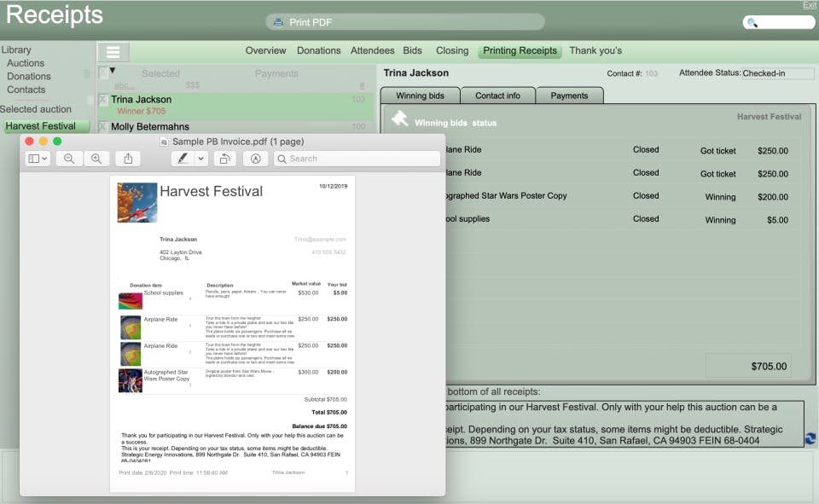Open the Closing tab
The height and width of the screenshot is (504, 819).
coord(452,50)
